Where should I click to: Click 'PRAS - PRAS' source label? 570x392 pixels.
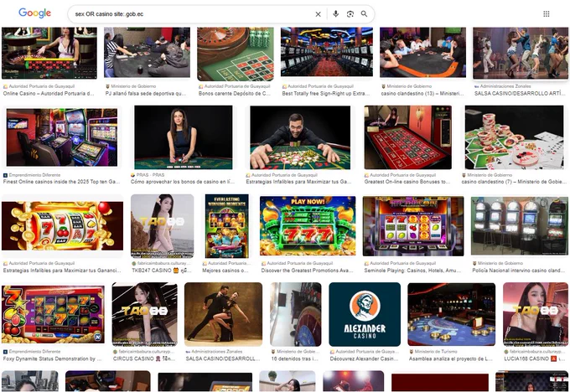[x=150, y=175]
